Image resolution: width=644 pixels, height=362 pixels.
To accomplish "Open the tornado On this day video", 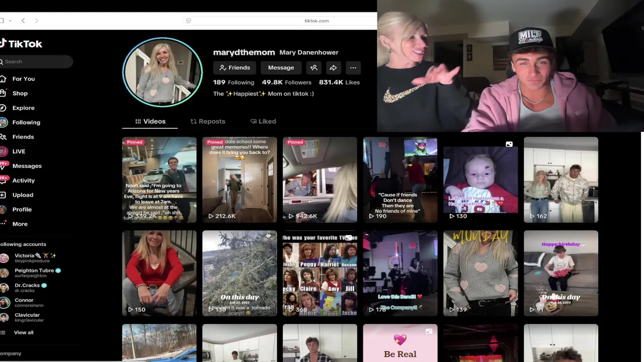I will point(239,273).
